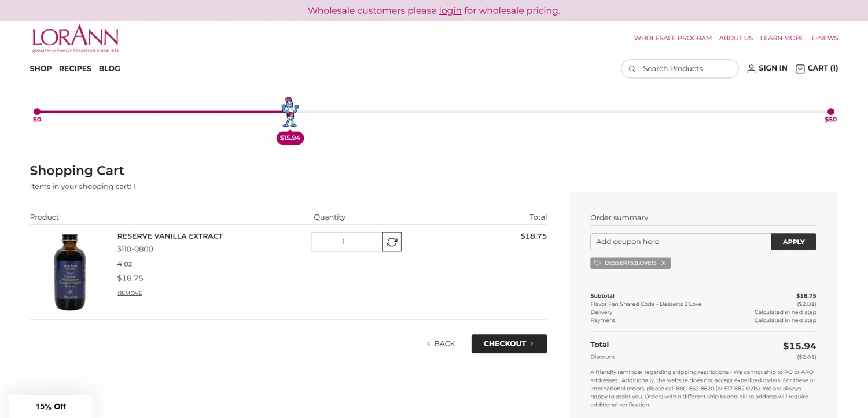The height and width of the screenshot is (418, 868).
Task: Click the $15.94 progress badge
Action: click(290, 138)
